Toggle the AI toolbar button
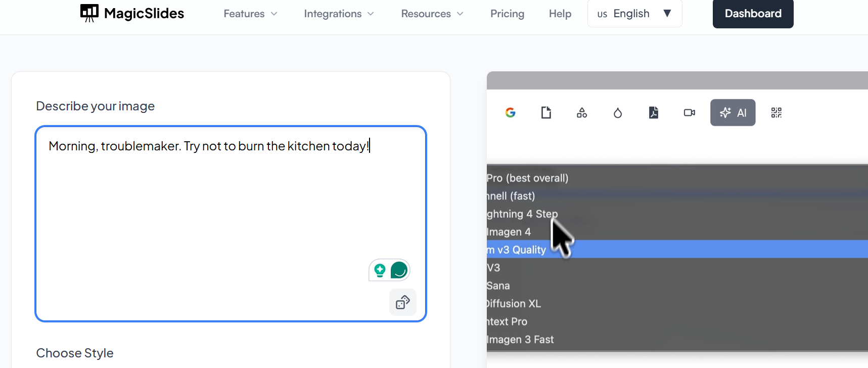Viewport: 868px width, 368px height. point(733,112)
